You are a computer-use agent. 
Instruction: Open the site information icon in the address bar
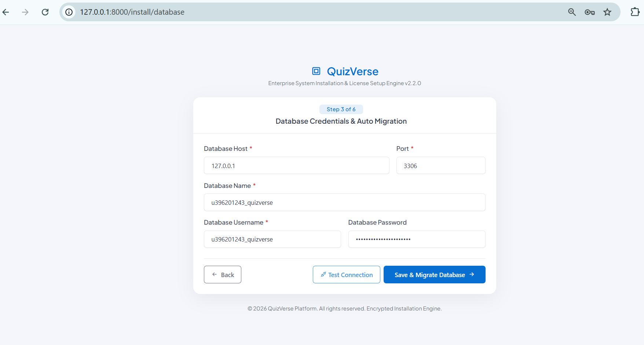[x=69, y=12]
